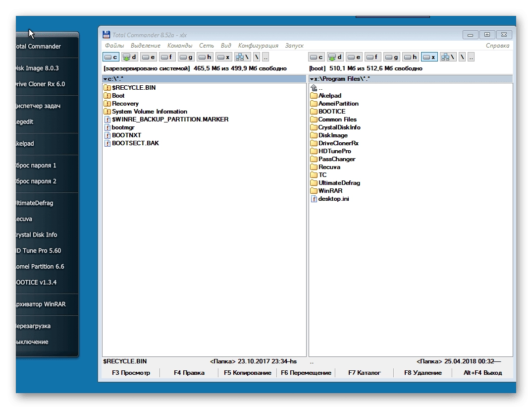532x409 pixels.
Task: Click Total Commander floppy title icon
Action: click(x=106, y=35)
